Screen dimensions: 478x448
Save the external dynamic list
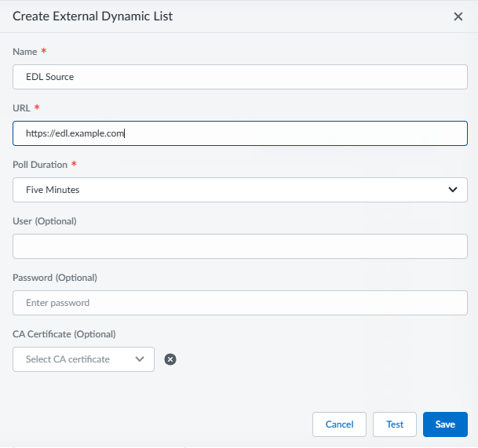point(445,424)
